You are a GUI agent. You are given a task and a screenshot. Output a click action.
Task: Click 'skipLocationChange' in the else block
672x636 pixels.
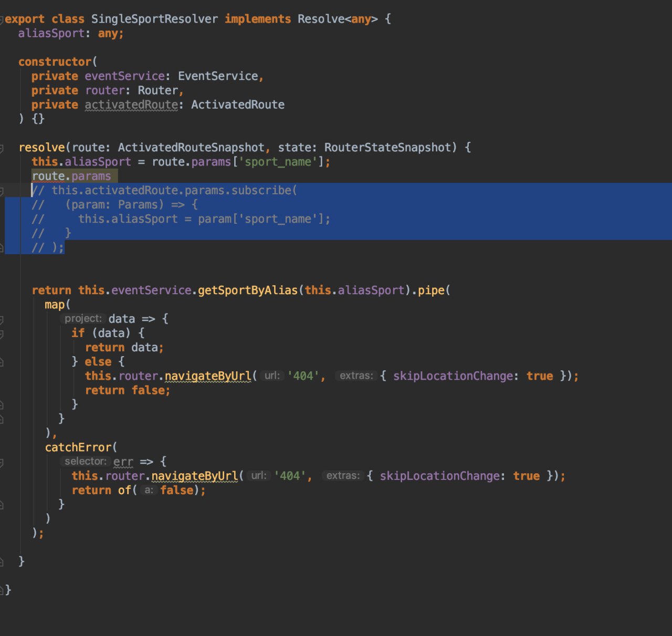pyautogui.click(x=453, y=376)
